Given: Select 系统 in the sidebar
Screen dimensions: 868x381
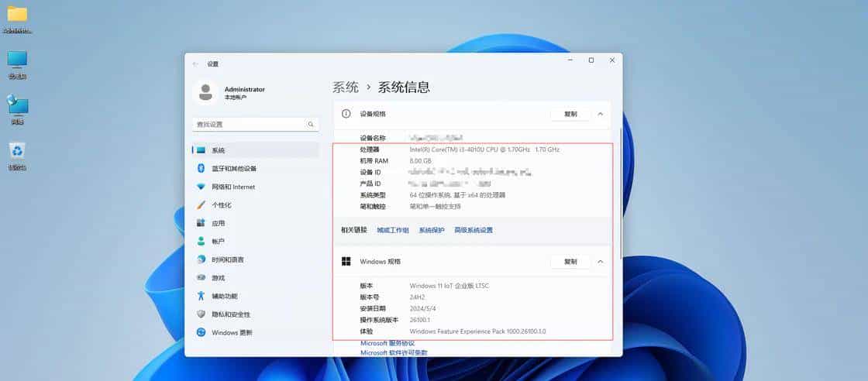Looking at the screenshot, I should (x=256, y=150).
